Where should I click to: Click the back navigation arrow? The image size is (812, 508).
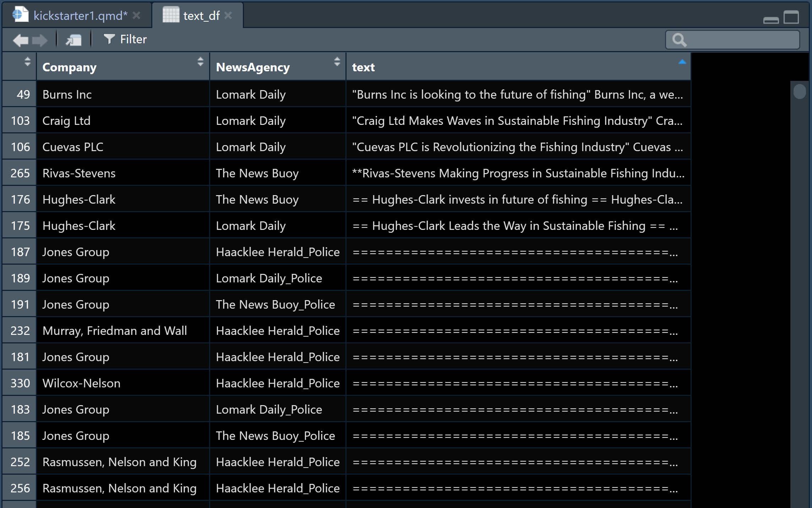[x=20, y=40]
